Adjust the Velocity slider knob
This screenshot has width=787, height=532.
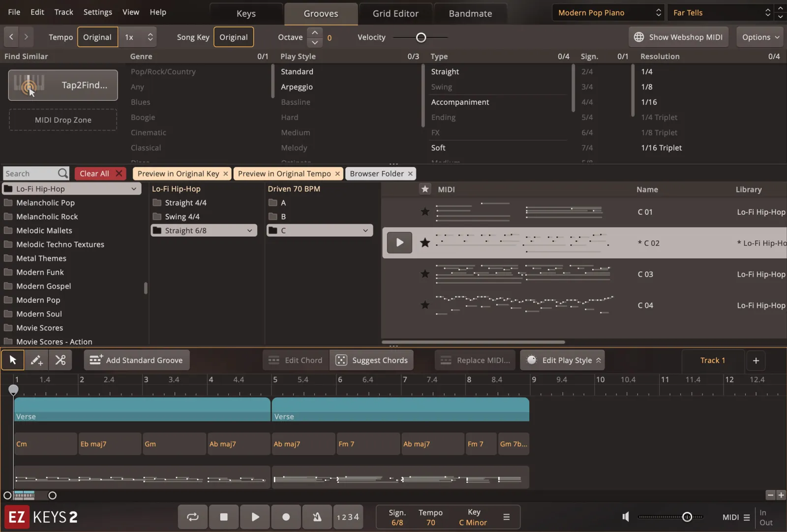421,37
